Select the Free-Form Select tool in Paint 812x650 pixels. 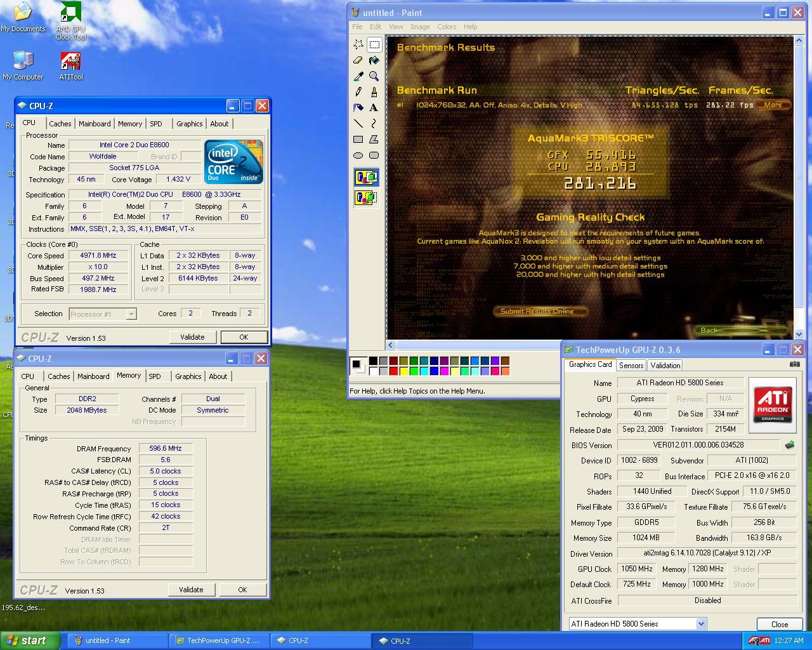358,44
